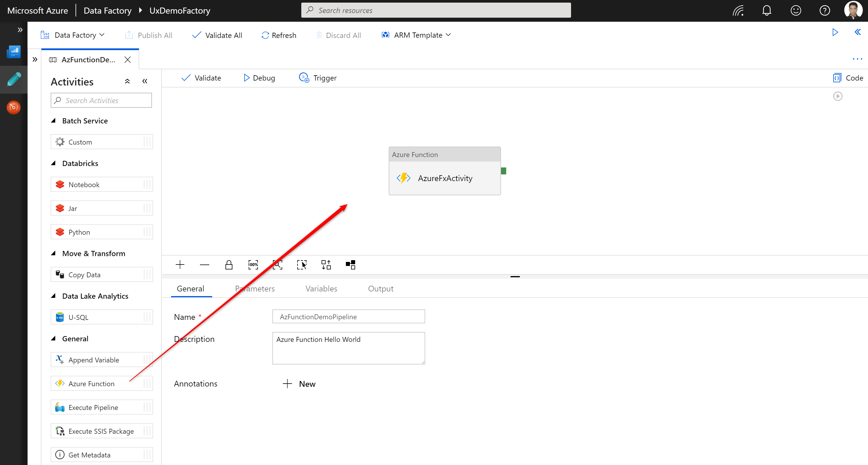Click the auto-align layout icon on canvas toolbar
This screenshot has width=868, height=465.
[x=326, y=264]
